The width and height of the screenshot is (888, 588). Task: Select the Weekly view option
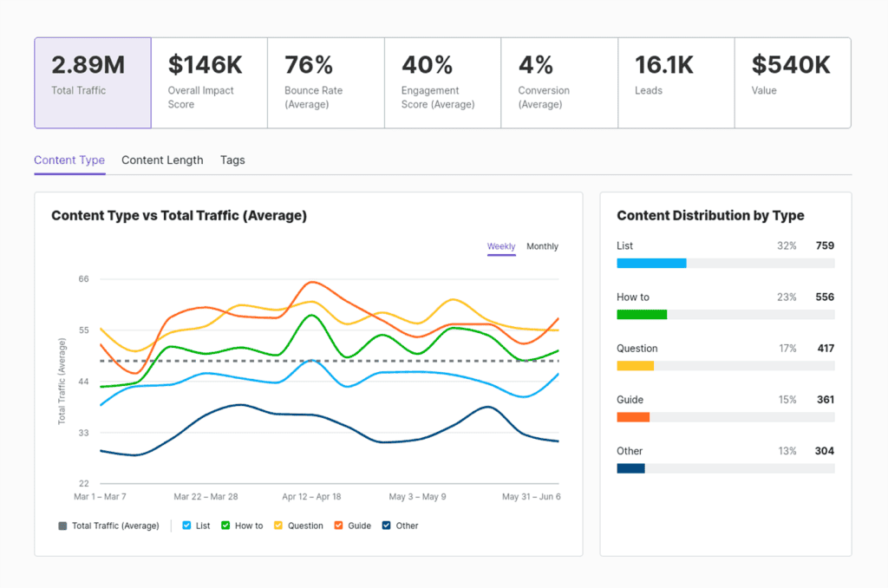coord(501,246)
